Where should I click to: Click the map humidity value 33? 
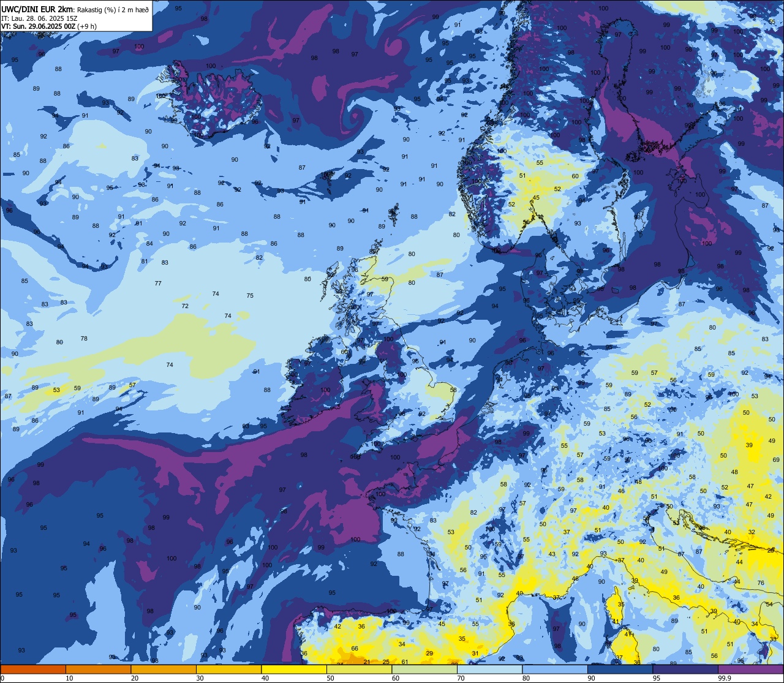773,639
